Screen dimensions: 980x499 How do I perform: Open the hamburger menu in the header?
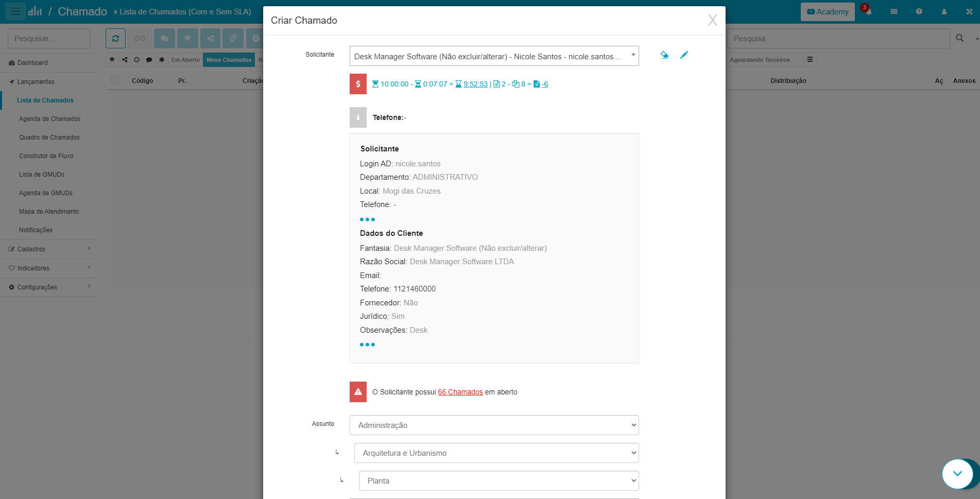click(x=15, y=11)
